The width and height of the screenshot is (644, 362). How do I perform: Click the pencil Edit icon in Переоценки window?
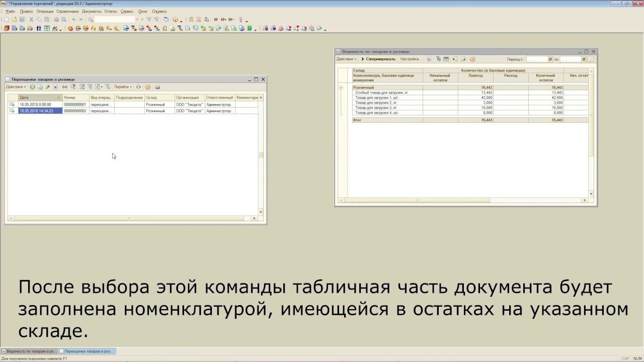48,87
